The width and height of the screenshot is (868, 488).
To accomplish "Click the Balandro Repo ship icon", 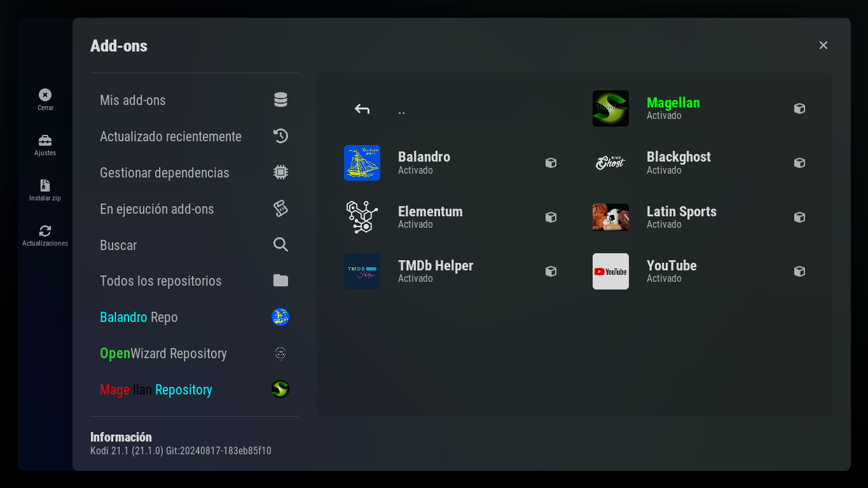I will (x=280, y=317).
